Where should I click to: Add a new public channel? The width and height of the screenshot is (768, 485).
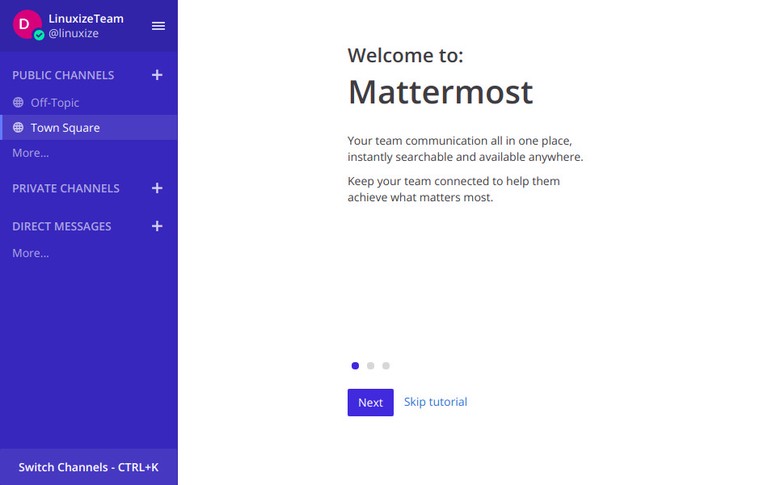pos(157,75)
